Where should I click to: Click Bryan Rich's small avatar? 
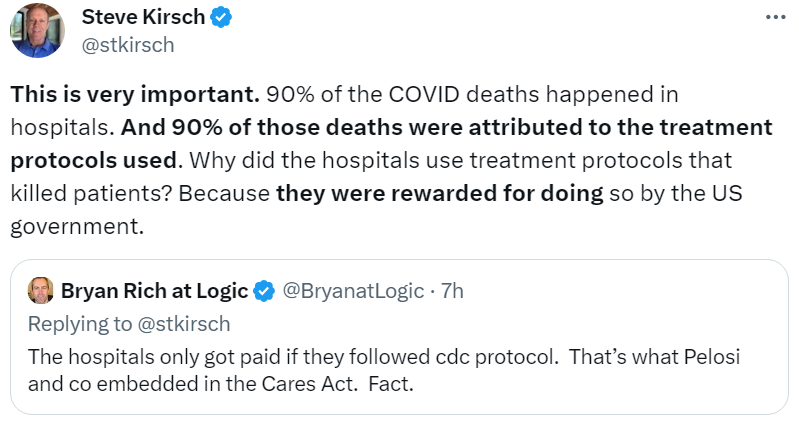[x=40, y=291]
